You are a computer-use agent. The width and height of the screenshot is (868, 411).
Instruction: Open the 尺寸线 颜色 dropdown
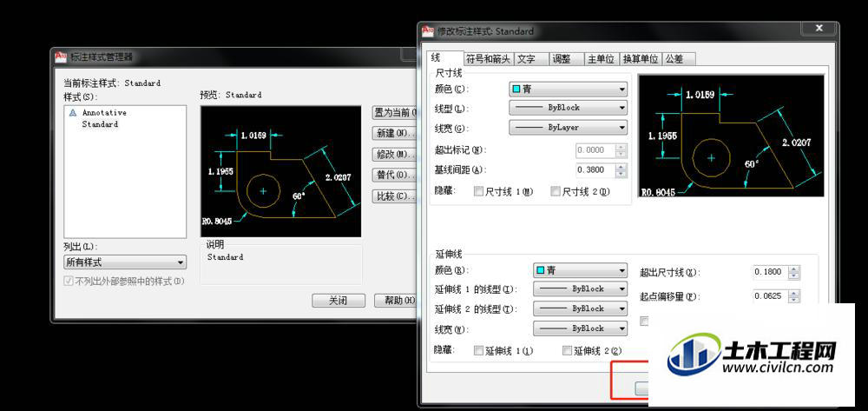pos(568,89)
